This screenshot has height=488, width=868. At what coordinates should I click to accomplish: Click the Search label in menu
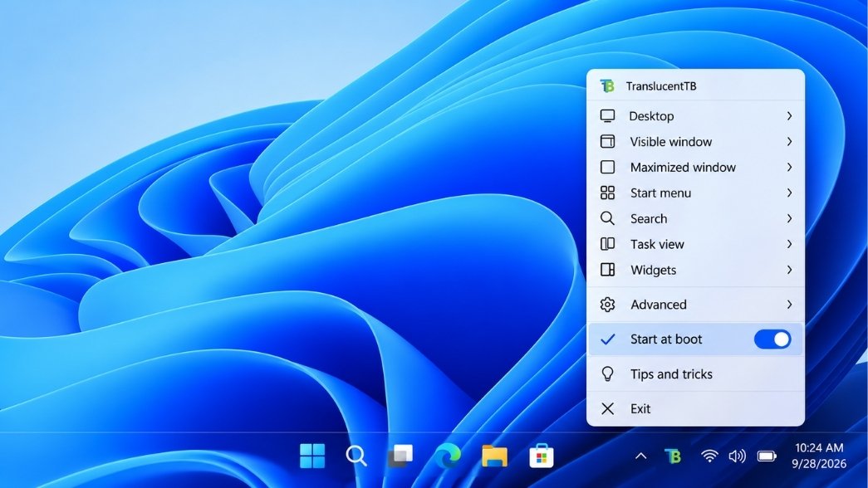tap(648, 218)
